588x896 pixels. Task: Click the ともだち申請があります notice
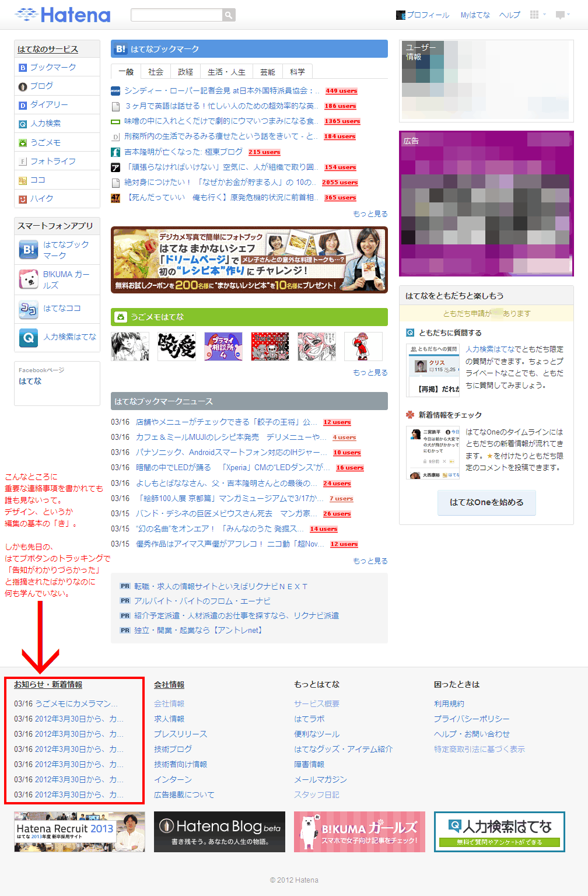click(487, 313)
